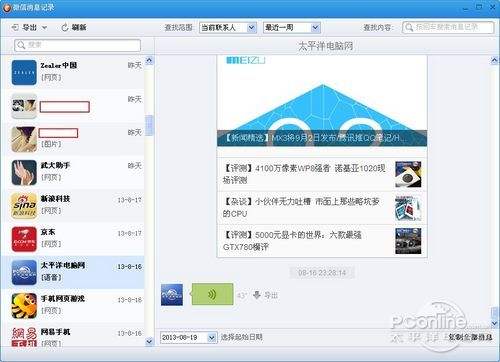Click the 昨天 label on Zealer中国 row
This screenshot has width=500, height=362.
coord(135,65)
